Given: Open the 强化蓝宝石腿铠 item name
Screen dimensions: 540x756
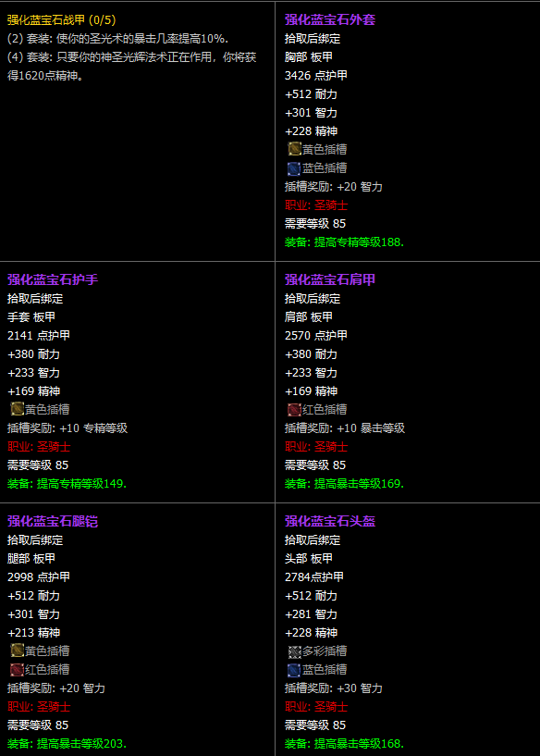Looking at the screenshot, I should (53, 521).
